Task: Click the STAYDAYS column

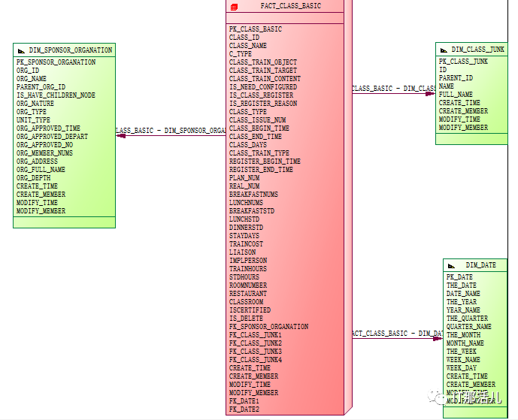Action: coord(244,236)
